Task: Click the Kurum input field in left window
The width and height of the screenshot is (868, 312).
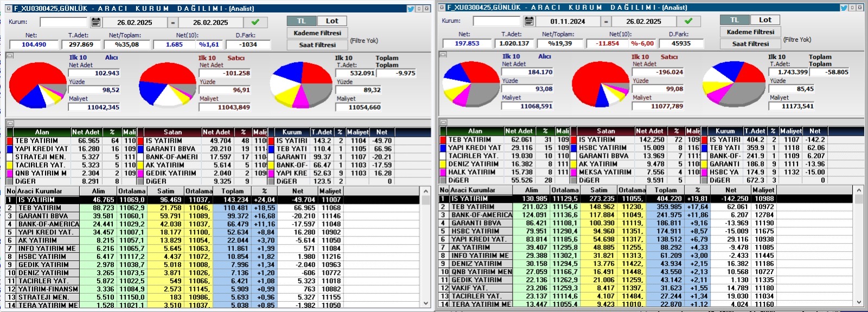Action: (63, 22)
